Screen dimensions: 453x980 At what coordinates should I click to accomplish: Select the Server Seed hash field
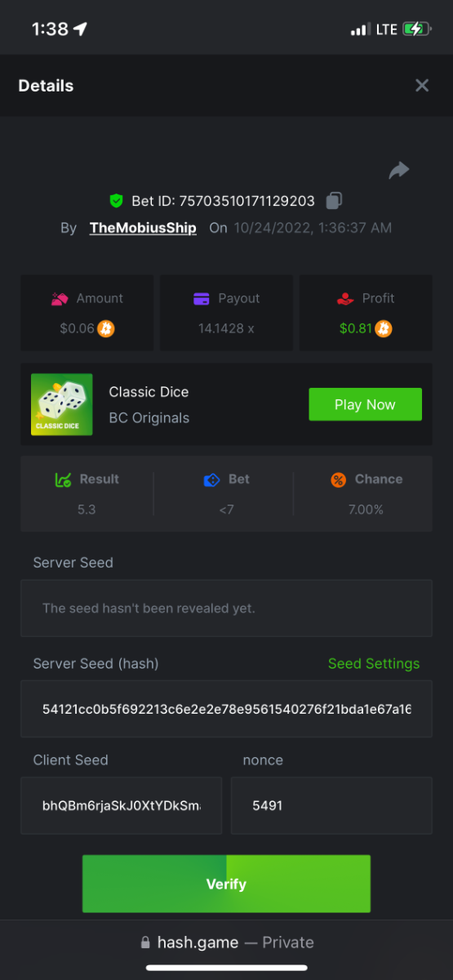[x=226, y=709]
